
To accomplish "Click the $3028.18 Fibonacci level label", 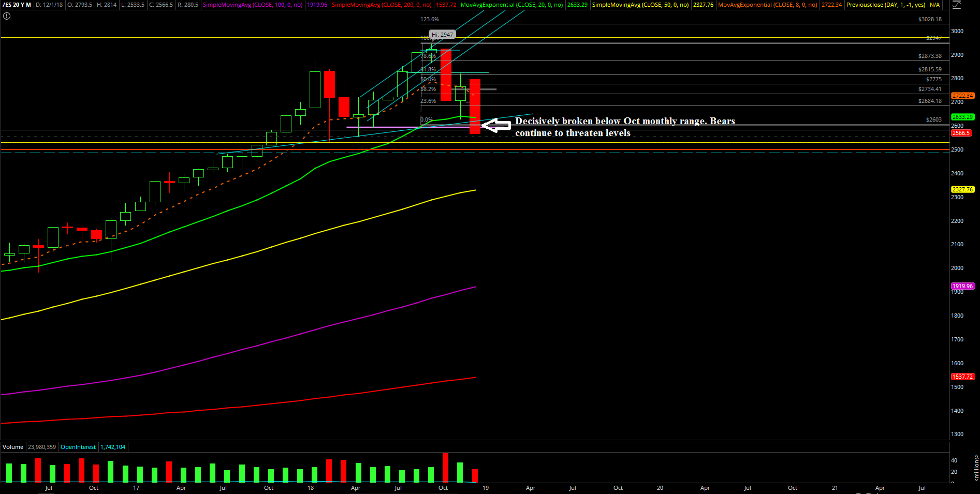I will 930,19.
